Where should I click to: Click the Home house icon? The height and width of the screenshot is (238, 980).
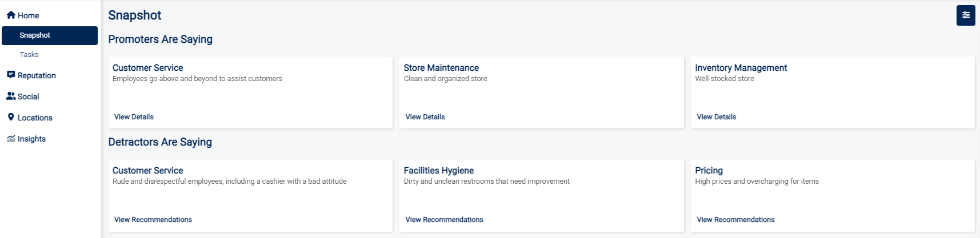point(11,15)
